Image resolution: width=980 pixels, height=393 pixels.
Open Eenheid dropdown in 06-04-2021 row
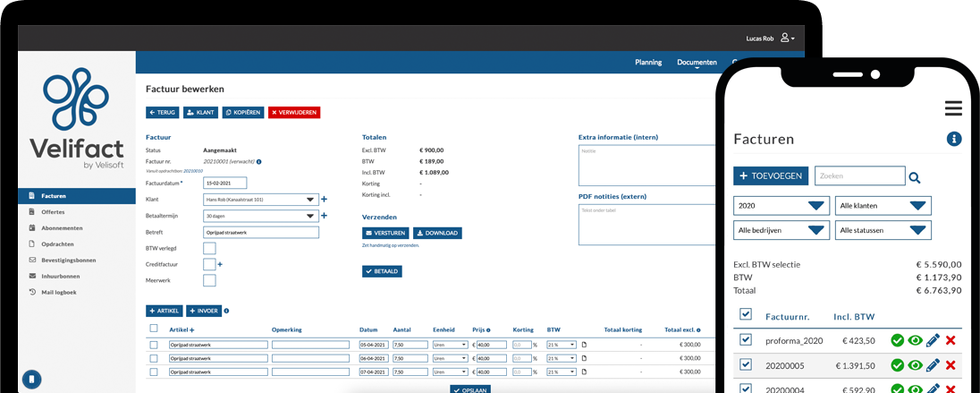pos(450,359)
